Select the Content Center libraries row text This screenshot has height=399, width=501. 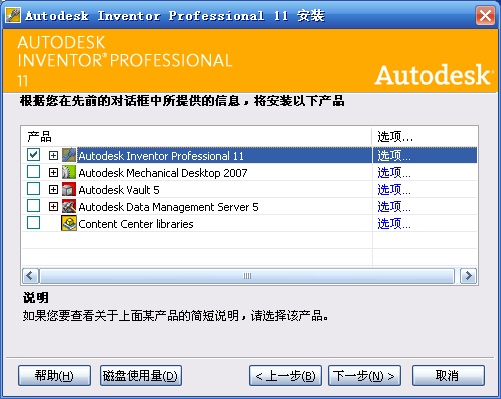tap(136, 224)
